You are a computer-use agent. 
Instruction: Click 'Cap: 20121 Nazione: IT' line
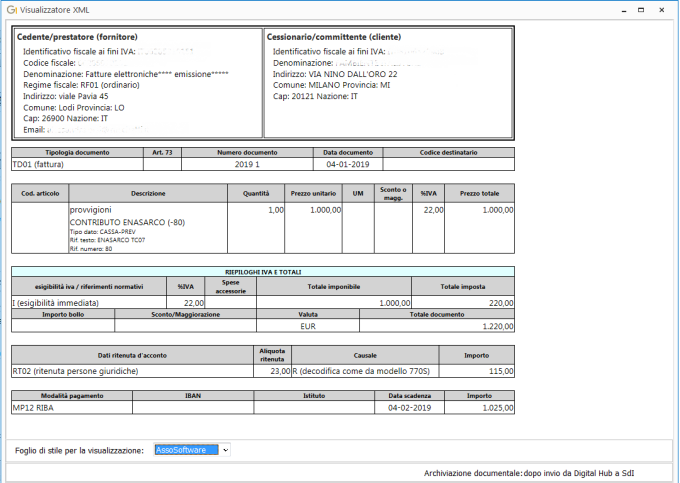click(x=315, y=96)
